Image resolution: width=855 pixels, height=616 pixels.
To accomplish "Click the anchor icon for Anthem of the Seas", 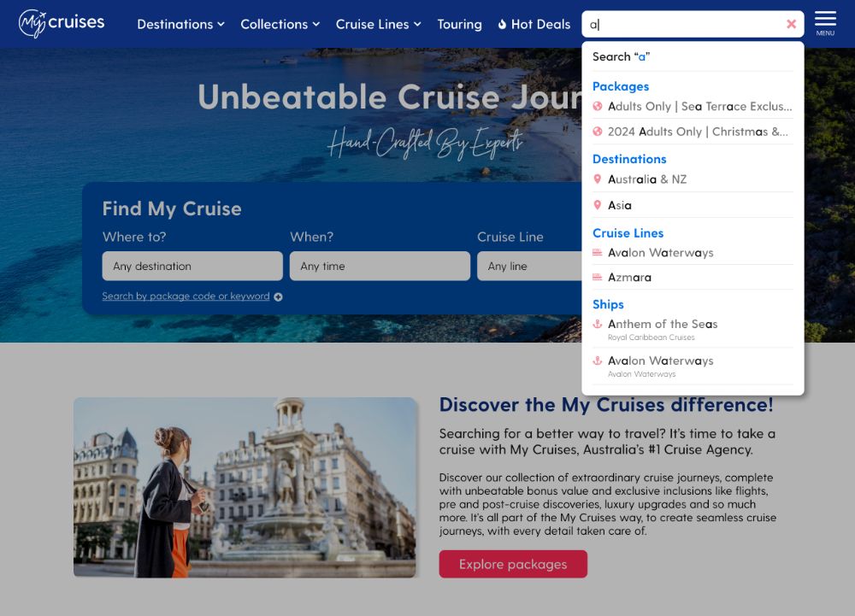I will point(597,324).
